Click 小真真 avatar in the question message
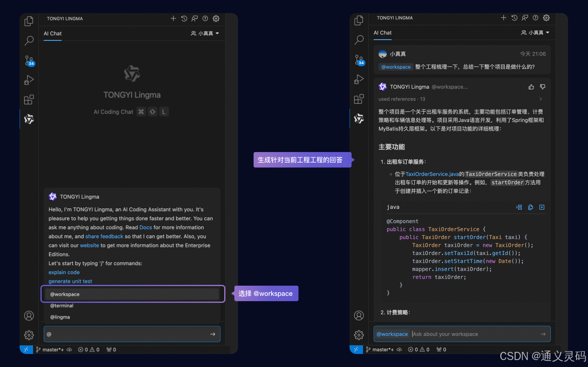This screenshot has height=367, width=588. click(383, 54)
